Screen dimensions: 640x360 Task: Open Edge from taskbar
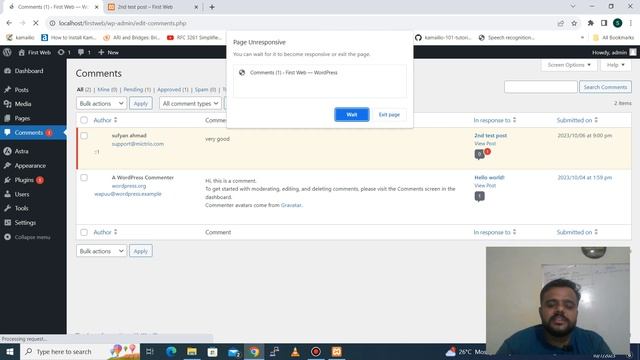pos(171,351)
